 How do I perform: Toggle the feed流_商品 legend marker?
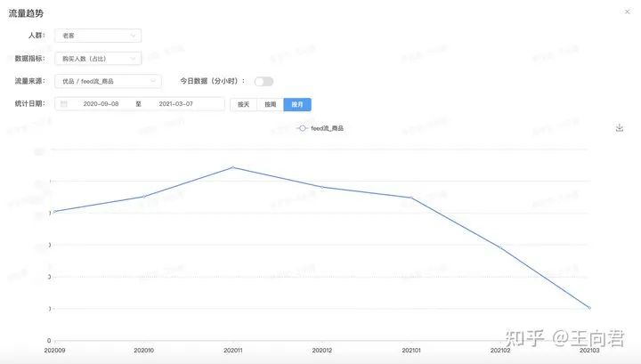coord(304,129)
